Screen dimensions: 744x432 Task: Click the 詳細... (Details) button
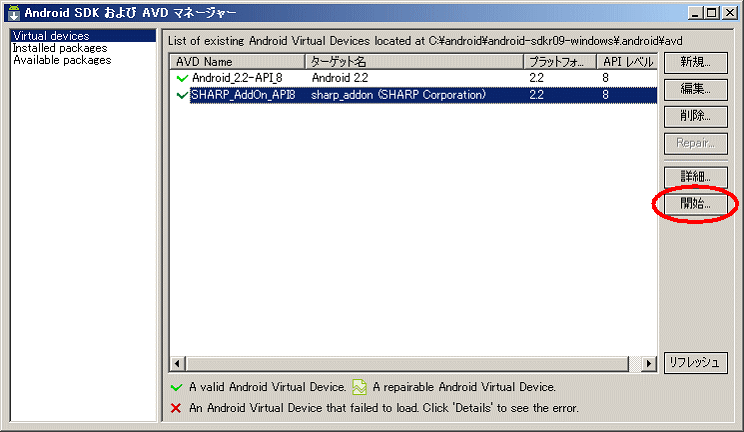tap(696, 177)
